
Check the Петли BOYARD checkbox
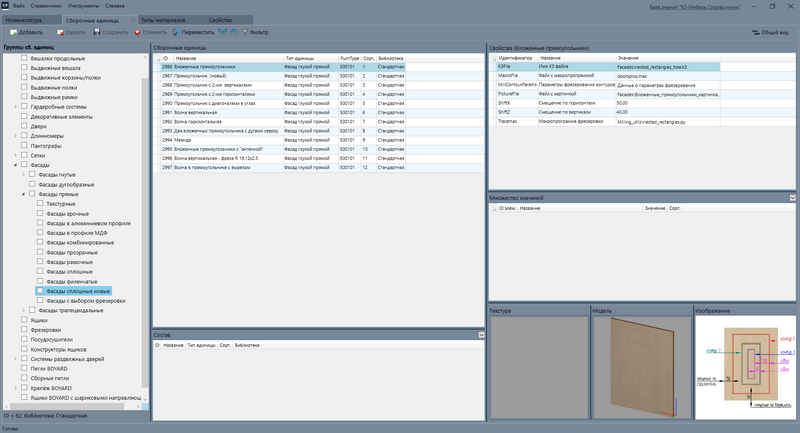point(24,368)
